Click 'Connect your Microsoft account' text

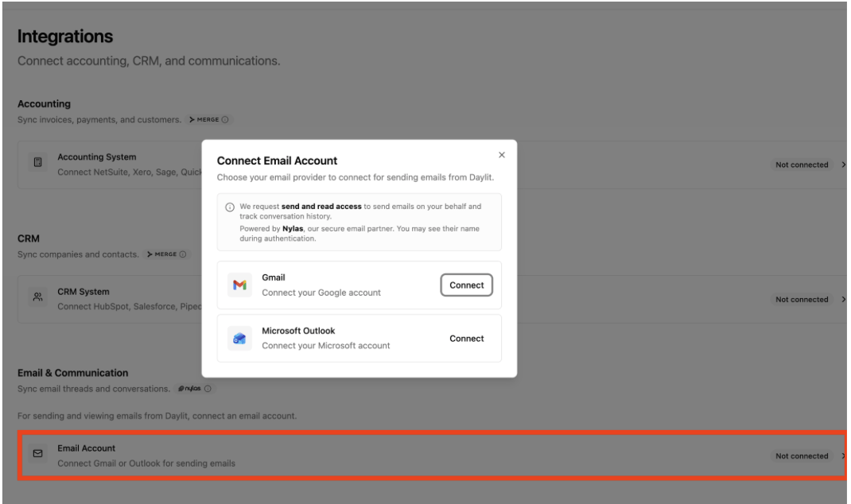click(x=325, y=346)
